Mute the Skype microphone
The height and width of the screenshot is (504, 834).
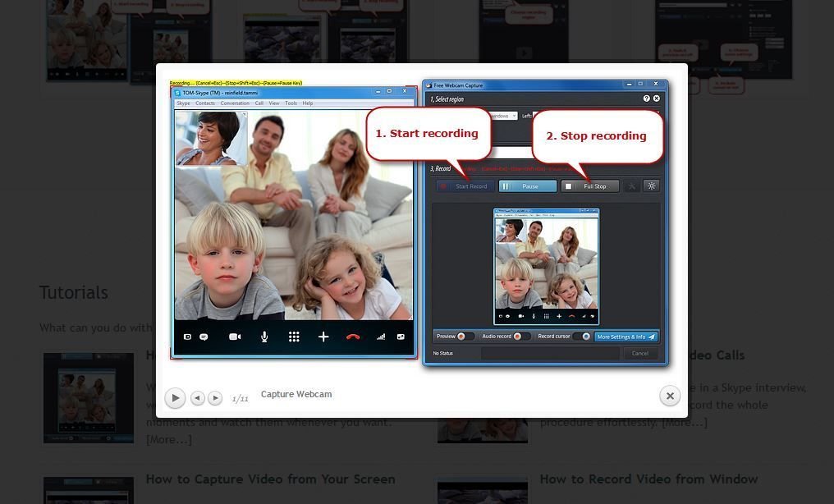click(x=264, y=337)
